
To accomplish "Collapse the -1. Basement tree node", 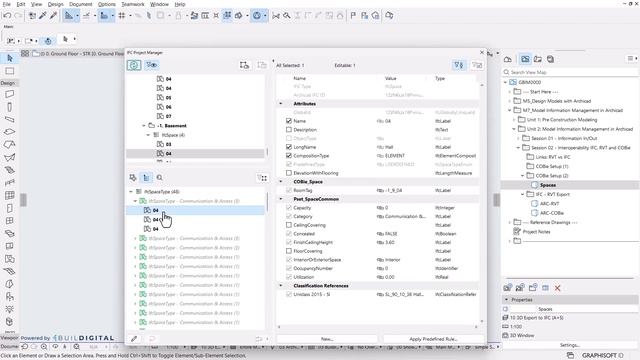I will point(144,126).
